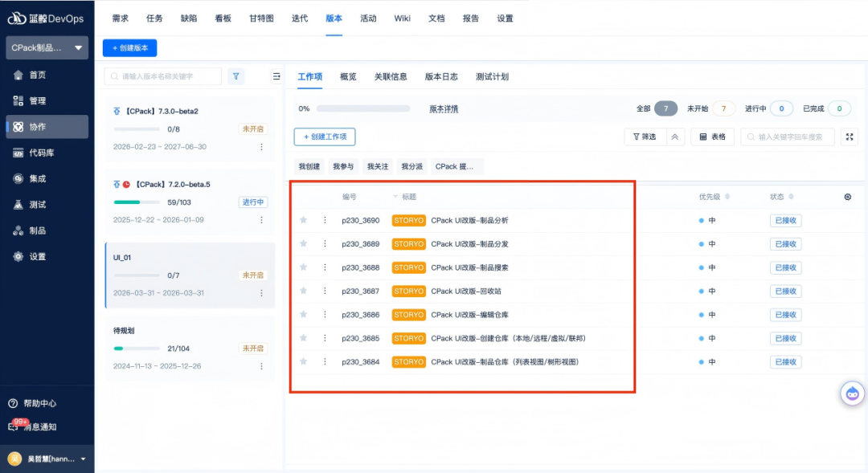
Task: Open the 管理 sidebar item
Action: (x=47, y=100)
